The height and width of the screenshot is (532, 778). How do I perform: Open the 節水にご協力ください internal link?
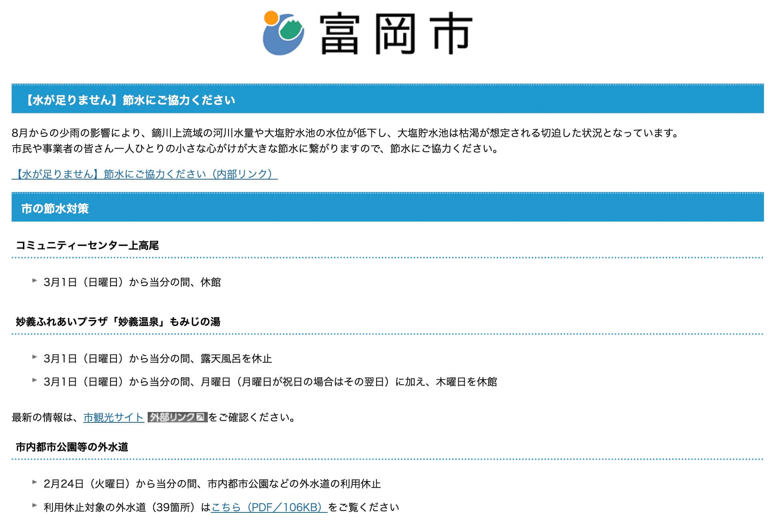pyautogui.click(x=144, y=174)
